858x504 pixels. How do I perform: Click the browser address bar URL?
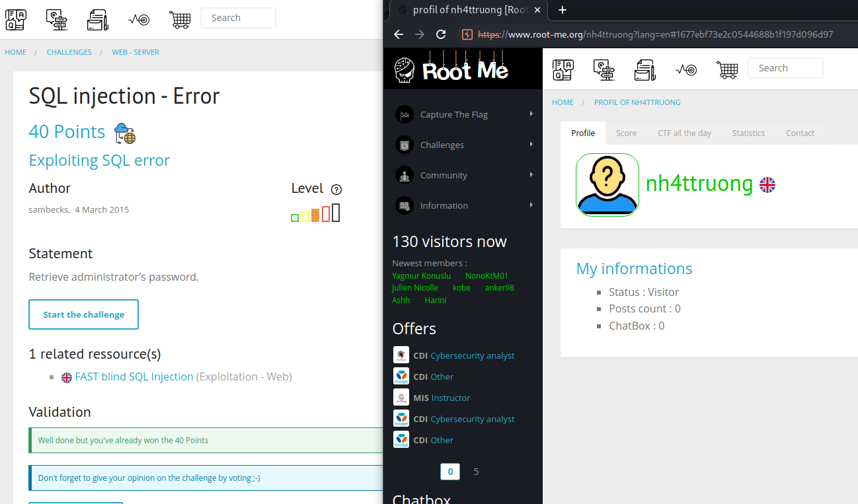[x=654, y=34]
